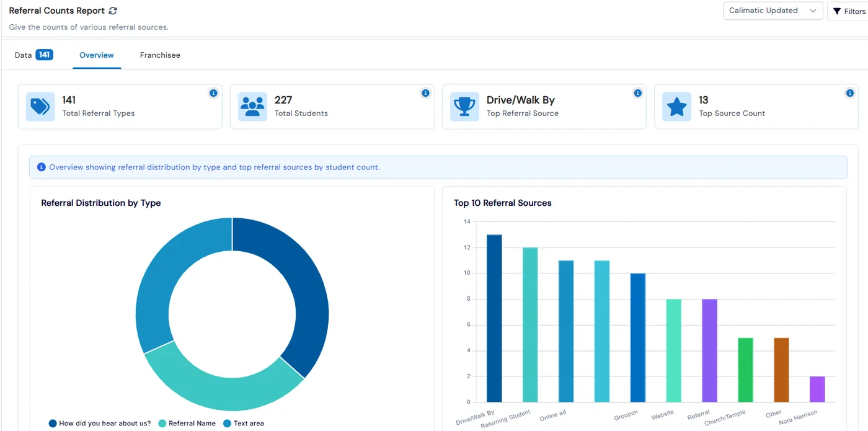Screen dimensions: 868x431
Task: Click the info icon on Top Source Count card
Action: point(849,93)
